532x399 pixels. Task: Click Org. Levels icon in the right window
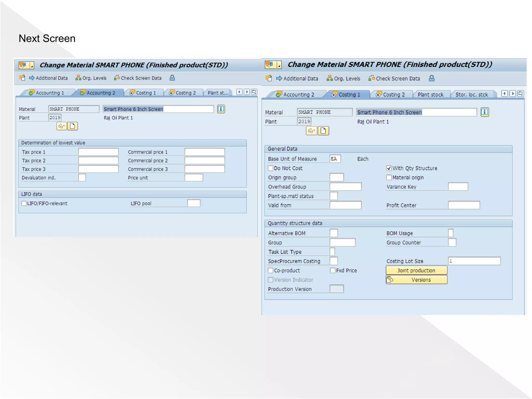pyautogui.click(x=329, y=78)
